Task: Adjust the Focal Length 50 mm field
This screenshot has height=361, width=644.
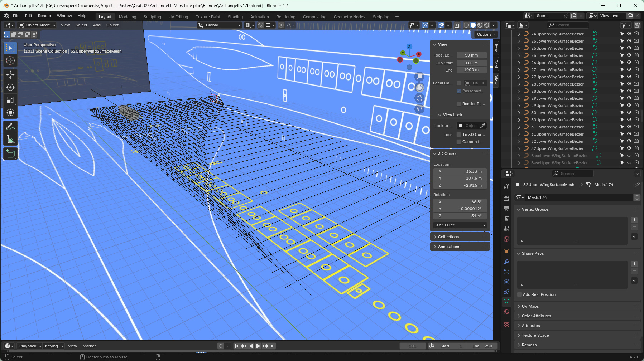Action: click(471, 55)
